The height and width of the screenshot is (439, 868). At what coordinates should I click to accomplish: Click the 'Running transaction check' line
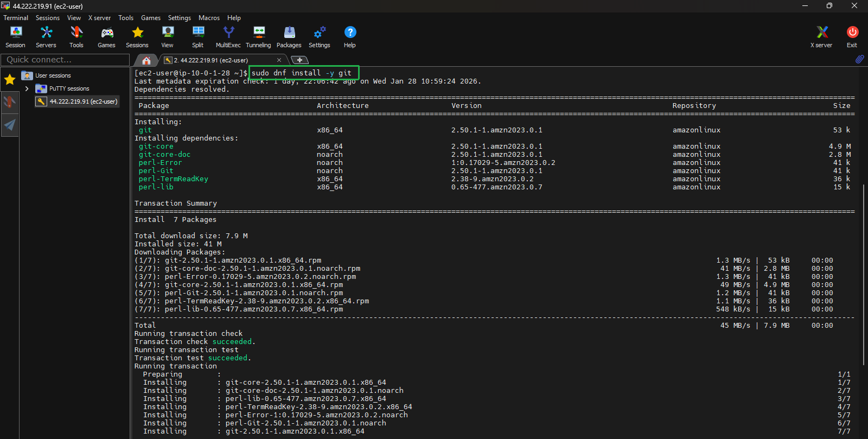pyautogui.click(x=189, y=334)
